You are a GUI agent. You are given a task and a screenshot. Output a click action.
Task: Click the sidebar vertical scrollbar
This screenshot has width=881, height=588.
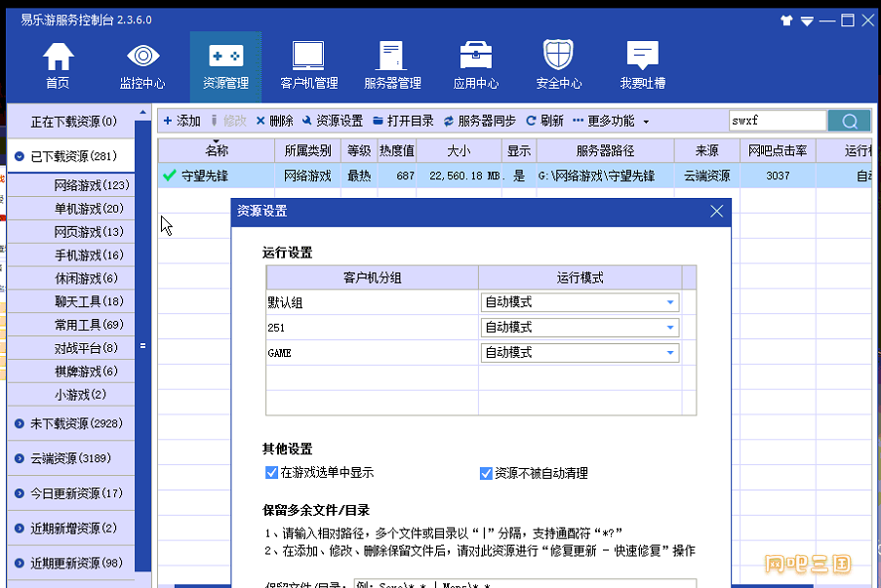[x=142, y=345]
